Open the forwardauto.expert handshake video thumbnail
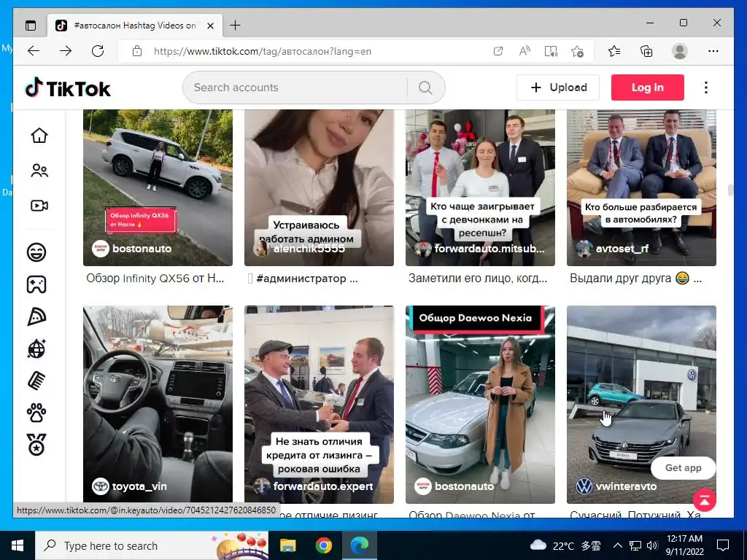747x560 pixels. pos(319,404)
